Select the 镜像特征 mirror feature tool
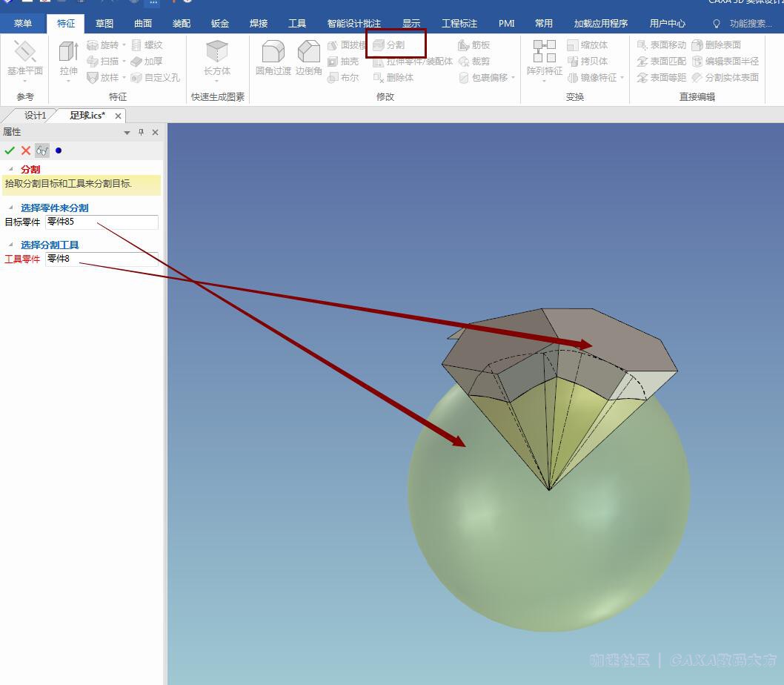 point(593,78)
